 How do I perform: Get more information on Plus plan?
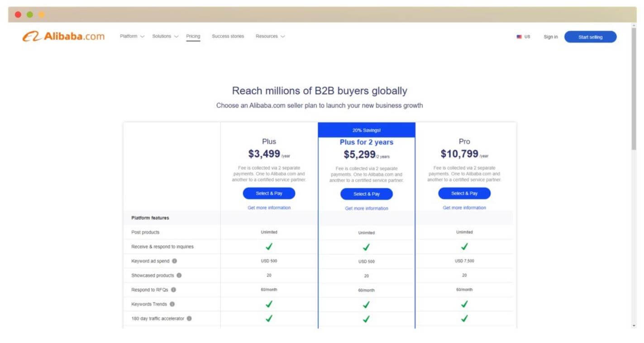(x=269, y=208)
